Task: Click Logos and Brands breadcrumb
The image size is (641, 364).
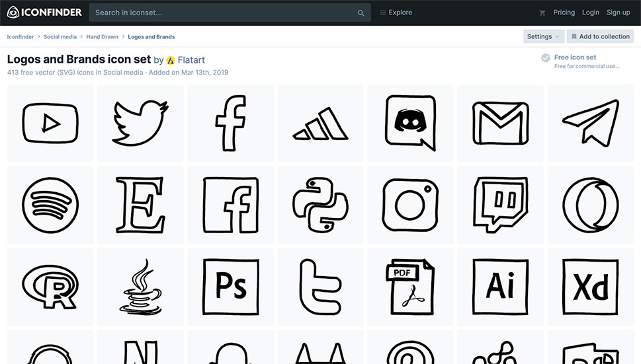Action: point(151,37)
